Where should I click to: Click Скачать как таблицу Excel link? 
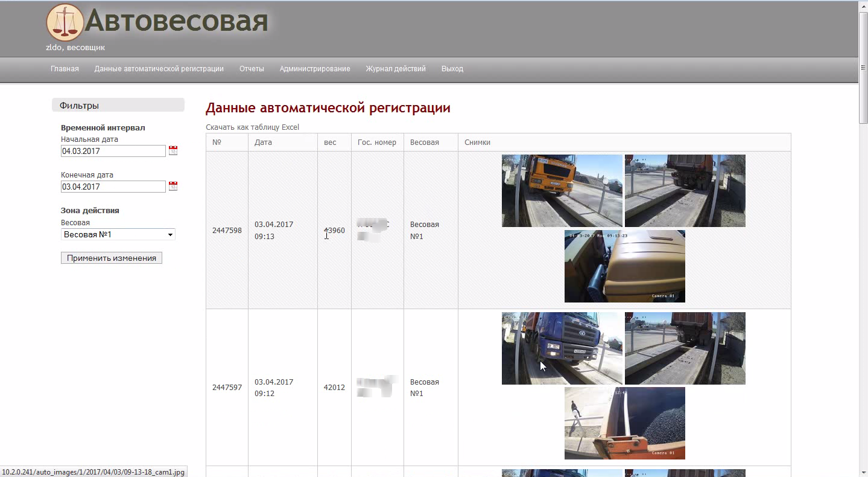pos(252,127)
